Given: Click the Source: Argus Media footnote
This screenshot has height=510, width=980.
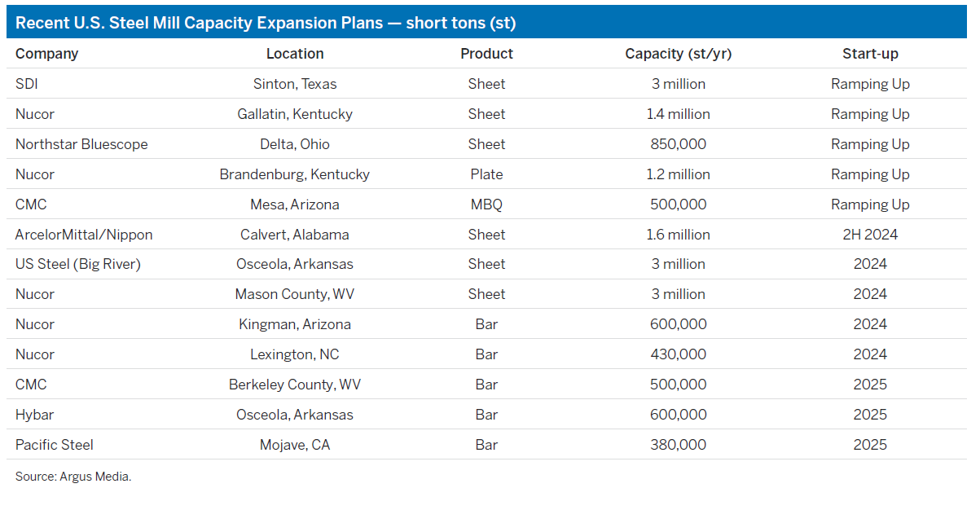Looking at the screenshot, I should click(73, 477).
